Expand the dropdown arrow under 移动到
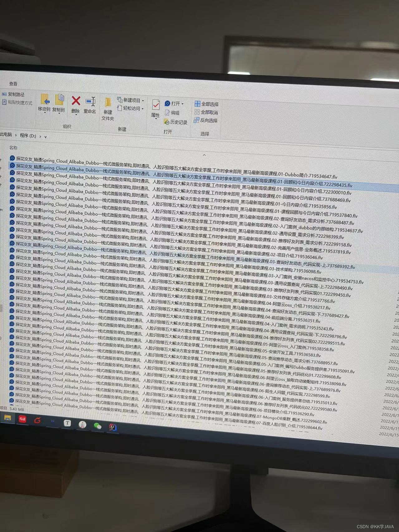399x532 pixels. [x=45, y=113]
